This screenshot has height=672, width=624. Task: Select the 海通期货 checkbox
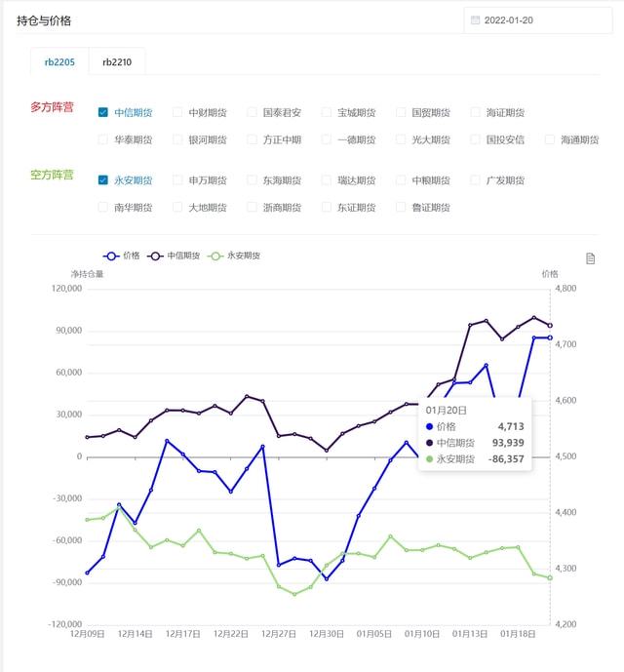click(x=550, y=139)
